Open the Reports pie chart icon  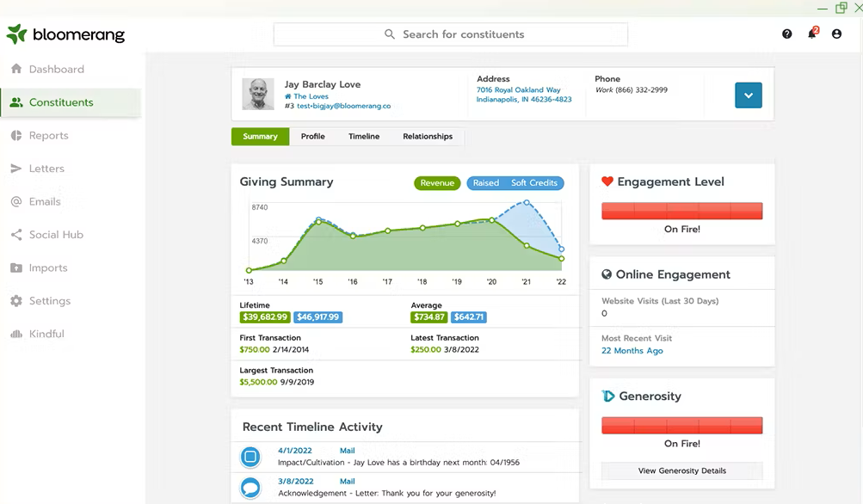click(x=16, y=135)
